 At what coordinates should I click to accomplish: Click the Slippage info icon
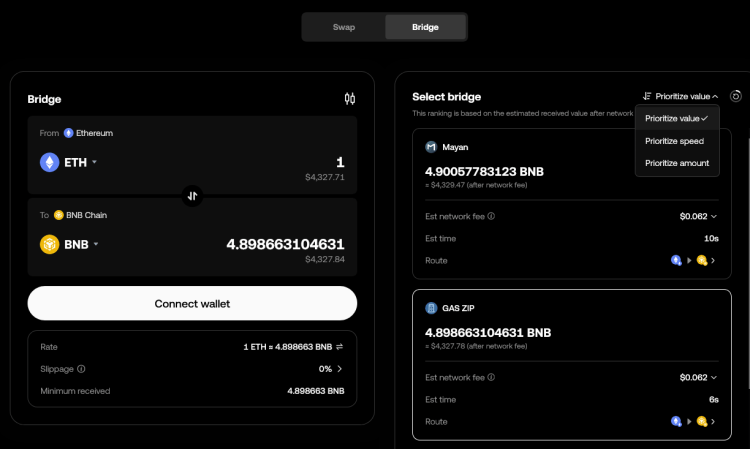click(81, 369)
